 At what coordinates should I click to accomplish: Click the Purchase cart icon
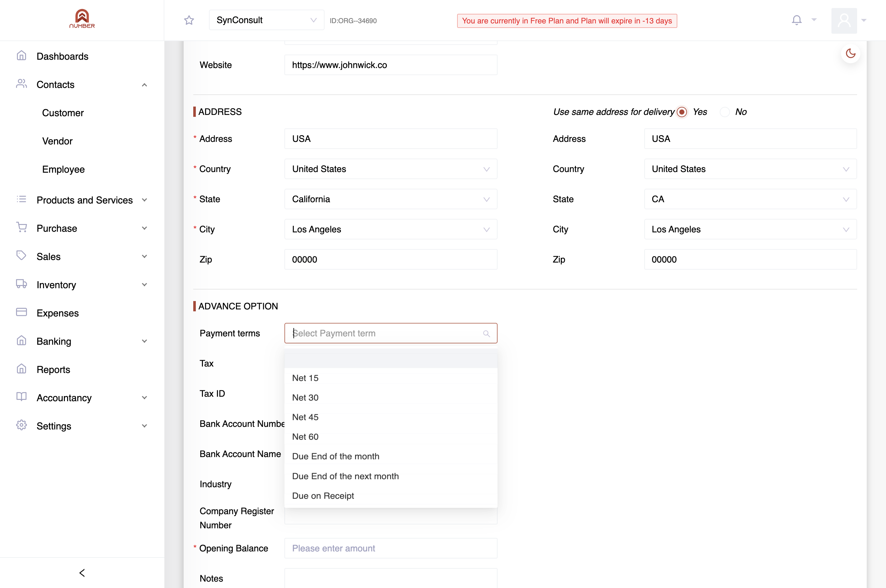click(x=22, y=228)
